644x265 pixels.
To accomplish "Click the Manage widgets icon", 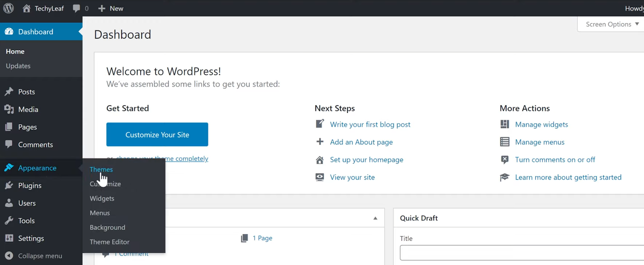I will pos(505,124).
